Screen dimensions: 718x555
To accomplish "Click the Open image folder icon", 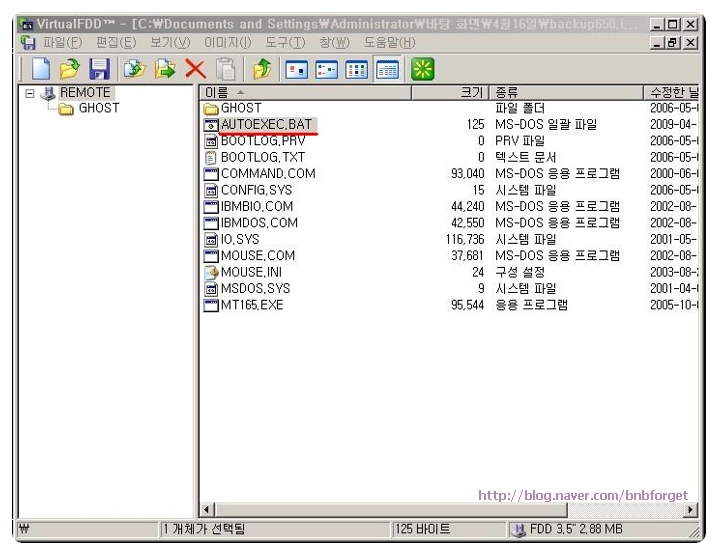I will coord(70,69).
